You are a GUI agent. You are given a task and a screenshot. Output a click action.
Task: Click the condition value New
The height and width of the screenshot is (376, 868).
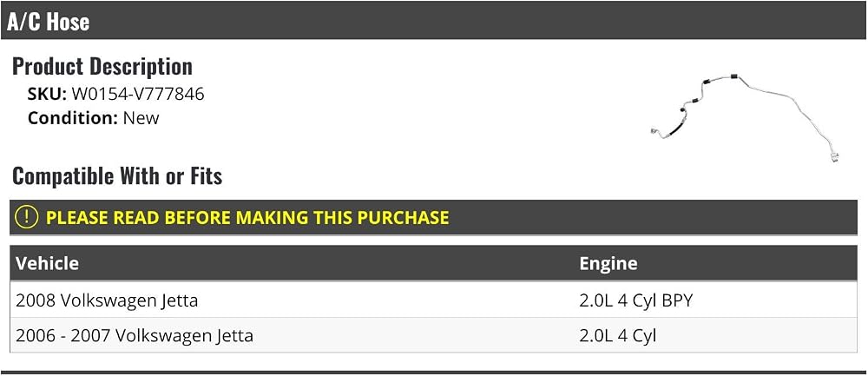pos(141,118)
